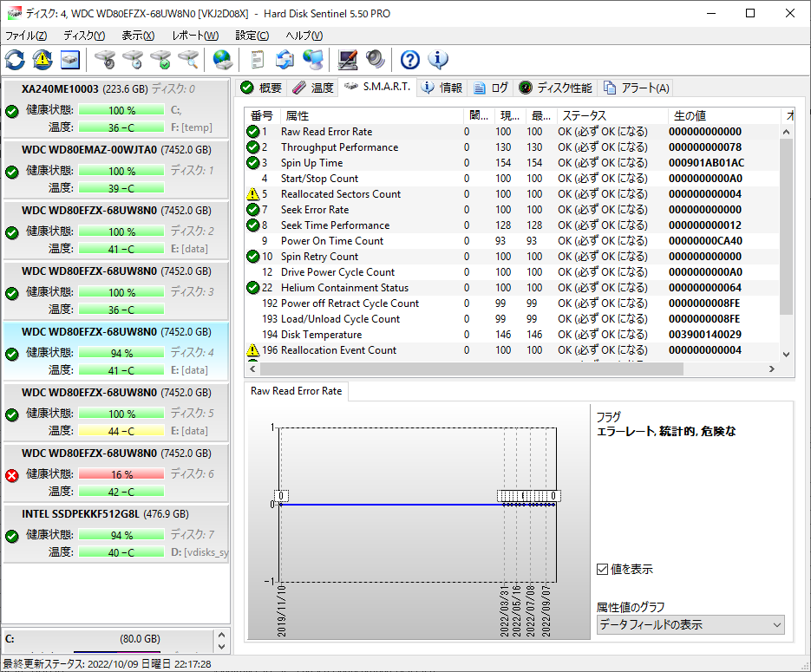This screenshot has height=672, width=811.
Task: Click the raw value 000901AB01AC
Action: click(707, 163)
